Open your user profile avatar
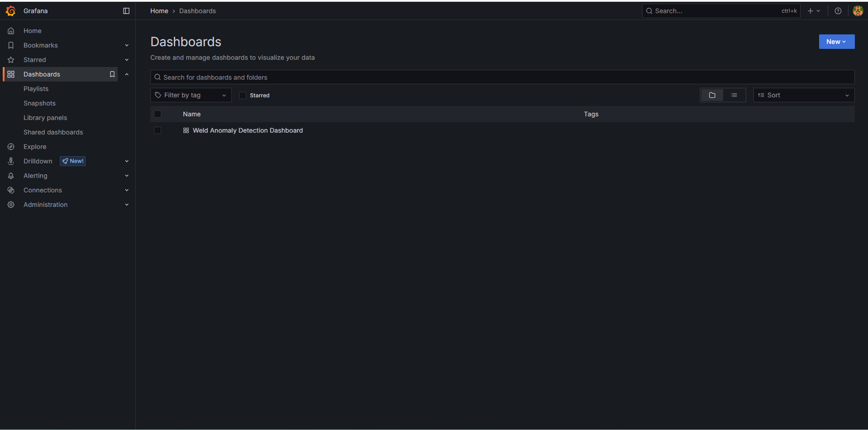868x430 pixels. [x=858, y=10]
